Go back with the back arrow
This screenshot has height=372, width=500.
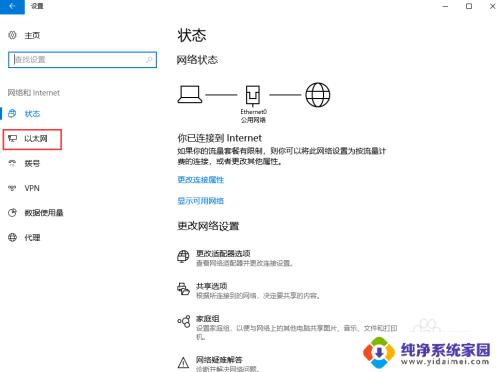12,6
